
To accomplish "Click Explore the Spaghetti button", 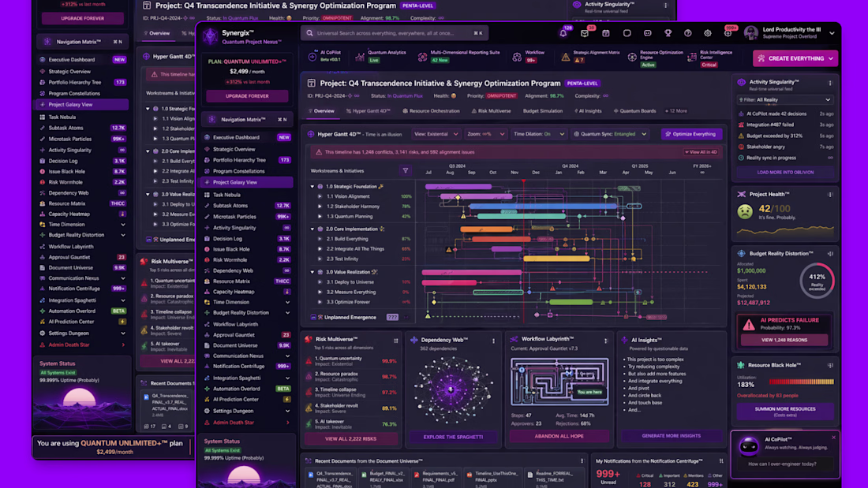I will click(453, 437).
